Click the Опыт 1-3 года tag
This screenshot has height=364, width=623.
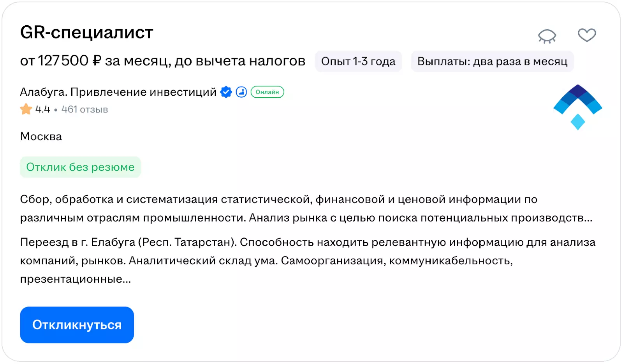(x=358, y=62)
